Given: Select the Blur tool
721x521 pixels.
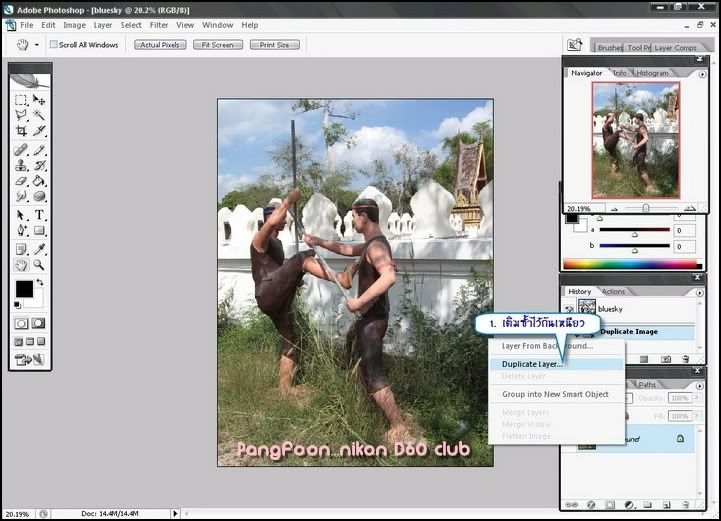Looking at the screenshot, I should [x=21, y=196].
